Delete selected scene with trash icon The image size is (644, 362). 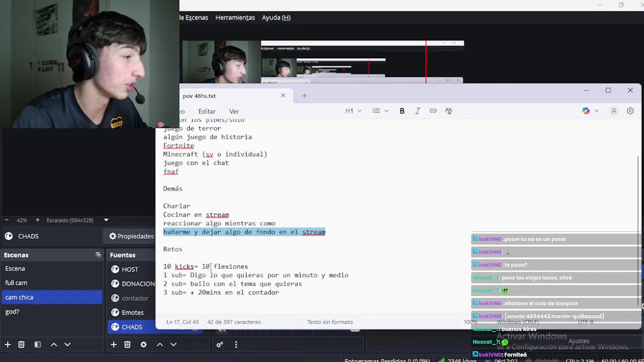click(21, 344)
